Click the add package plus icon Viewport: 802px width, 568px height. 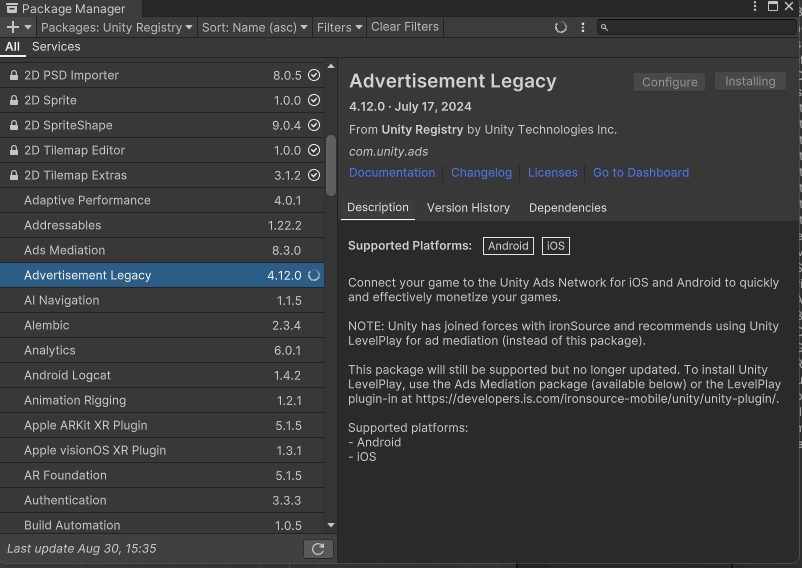click(x=13, y=27)
